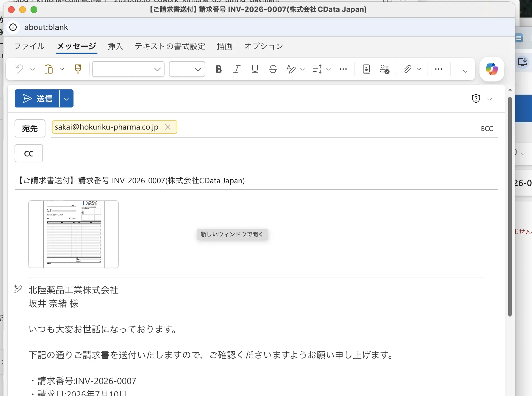The height and width of the screenshot is (396, 532).
Task: Open the Copilot button
Action: [x=492, y=69]
